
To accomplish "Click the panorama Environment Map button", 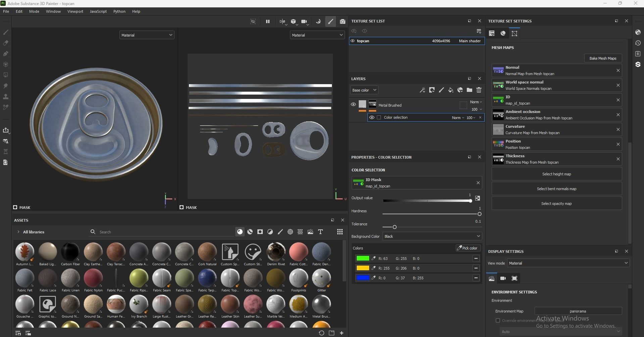I will tap(578, 311).
